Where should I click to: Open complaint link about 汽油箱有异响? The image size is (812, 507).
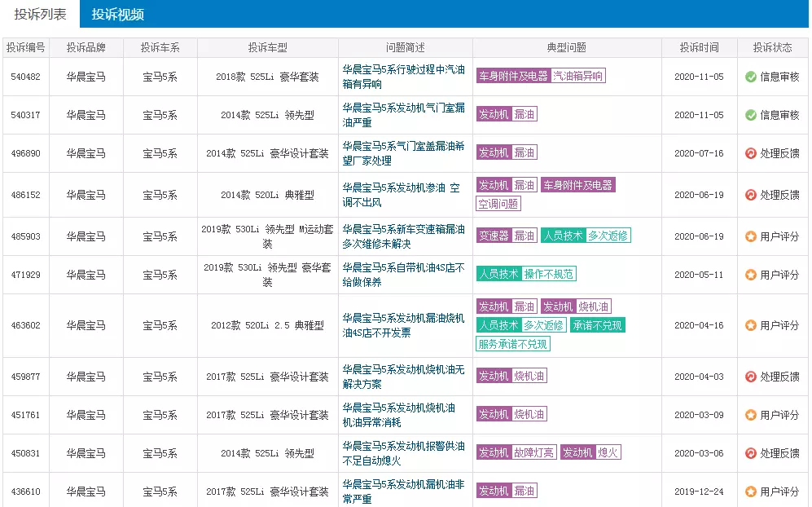[403, 77]
